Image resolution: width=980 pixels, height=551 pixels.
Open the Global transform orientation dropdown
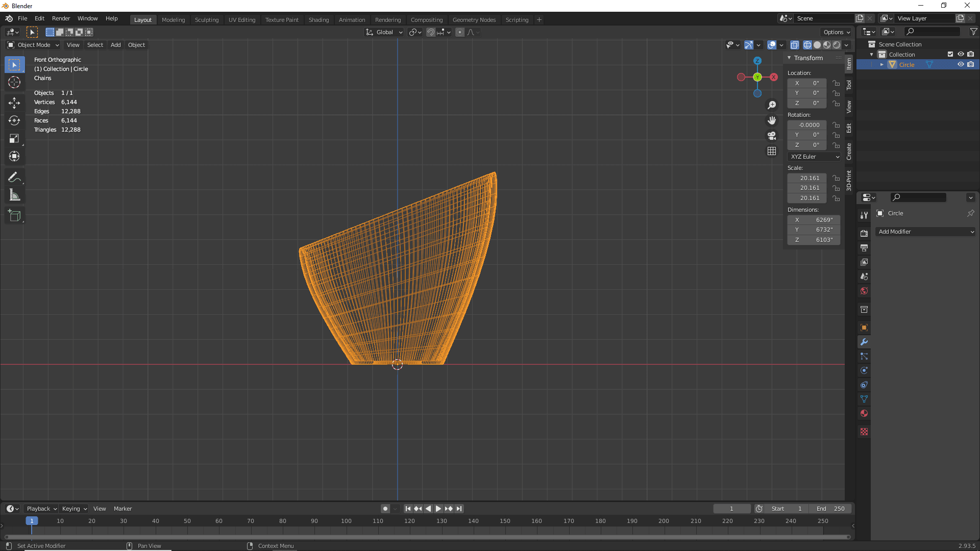pos(384,32)
